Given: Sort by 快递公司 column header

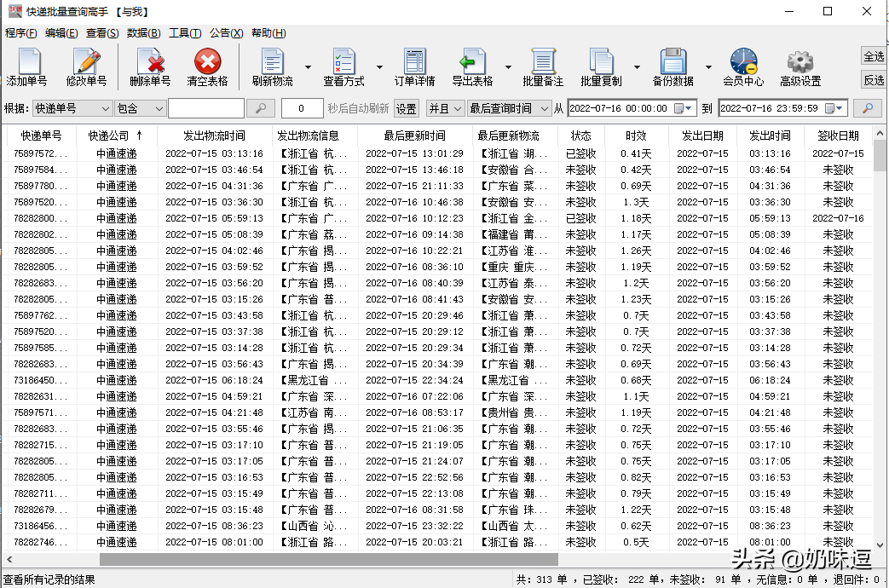Looking at the screenshot, I should (116, 135).
